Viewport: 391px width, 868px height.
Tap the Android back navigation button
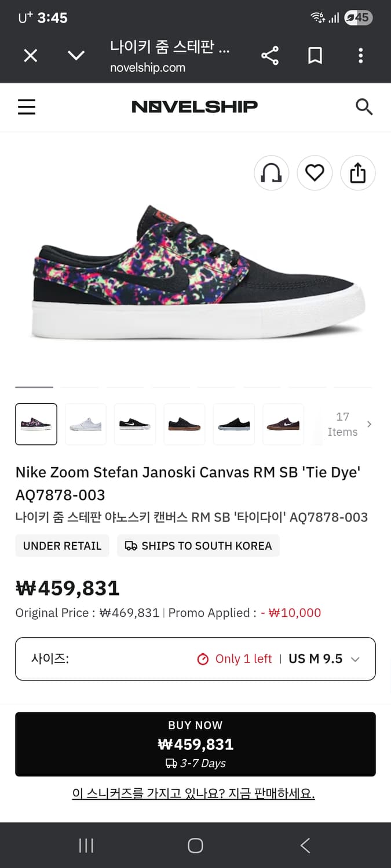point(305,845)
